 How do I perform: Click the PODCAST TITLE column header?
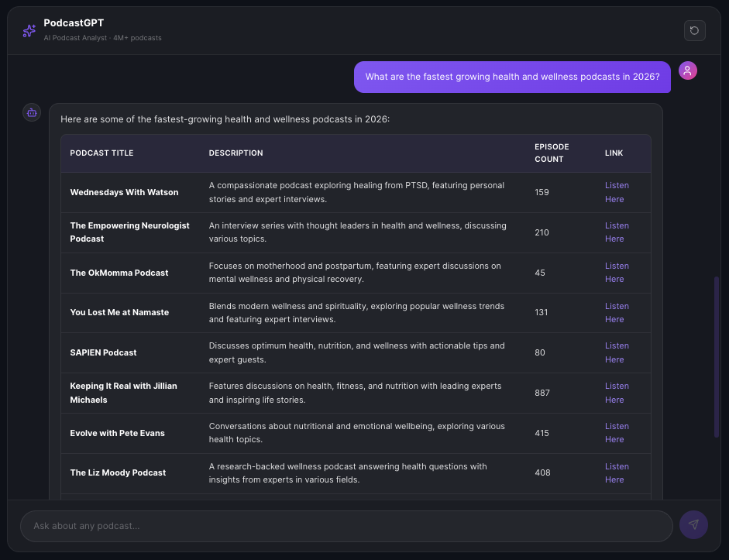pos(101,153)
